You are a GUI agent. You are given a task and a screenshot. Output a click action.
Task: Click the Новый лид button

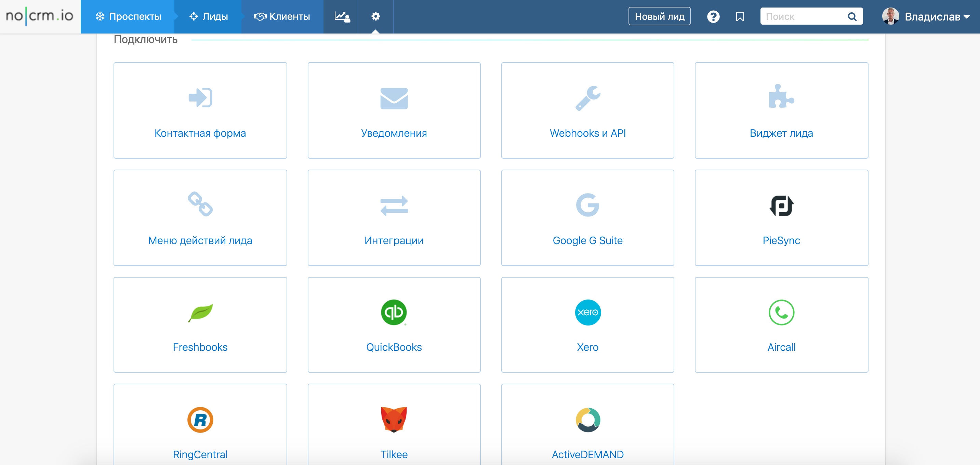click(659, 16)
